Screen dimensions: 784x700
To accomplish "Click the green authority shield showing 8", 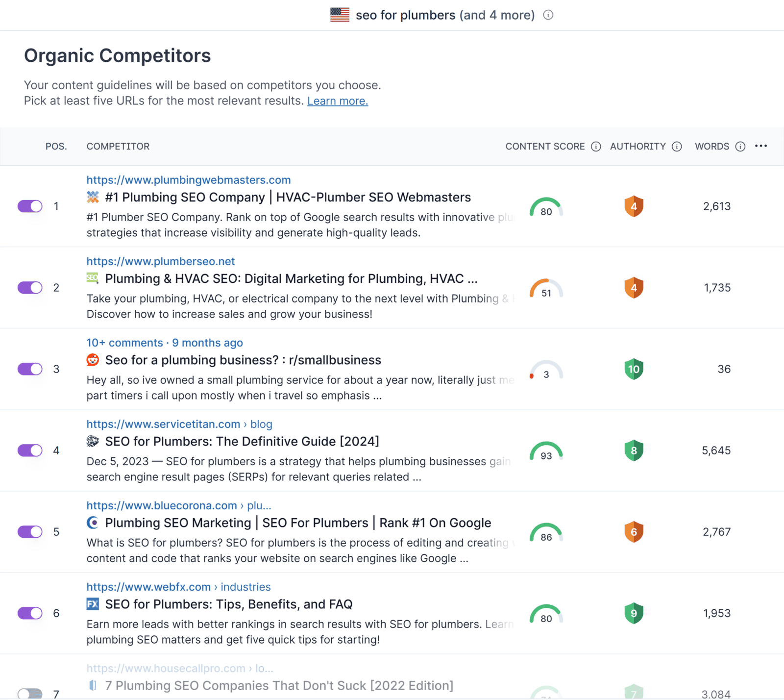I will [634, 450].
